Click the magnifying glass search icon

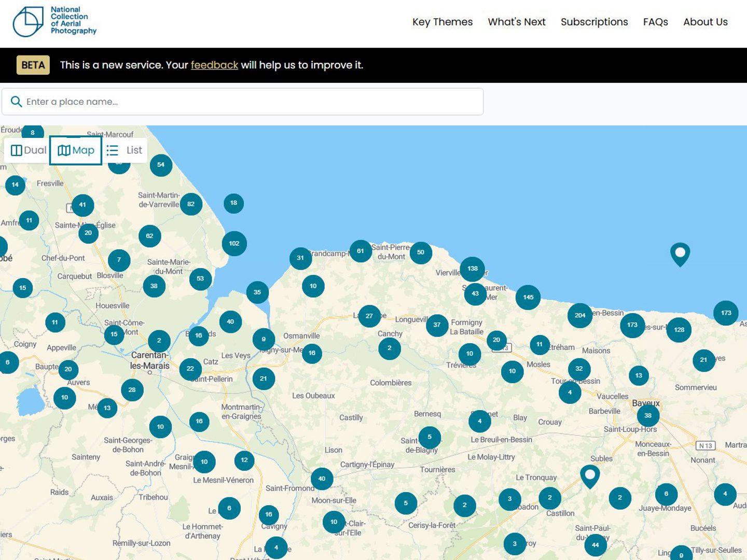(x=16, y=102)
